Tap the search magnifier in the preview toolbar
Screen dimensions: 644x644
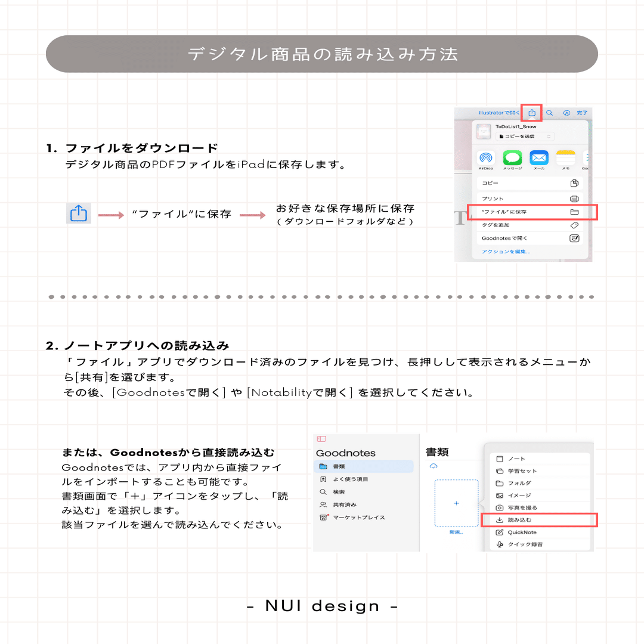[549, 113]
